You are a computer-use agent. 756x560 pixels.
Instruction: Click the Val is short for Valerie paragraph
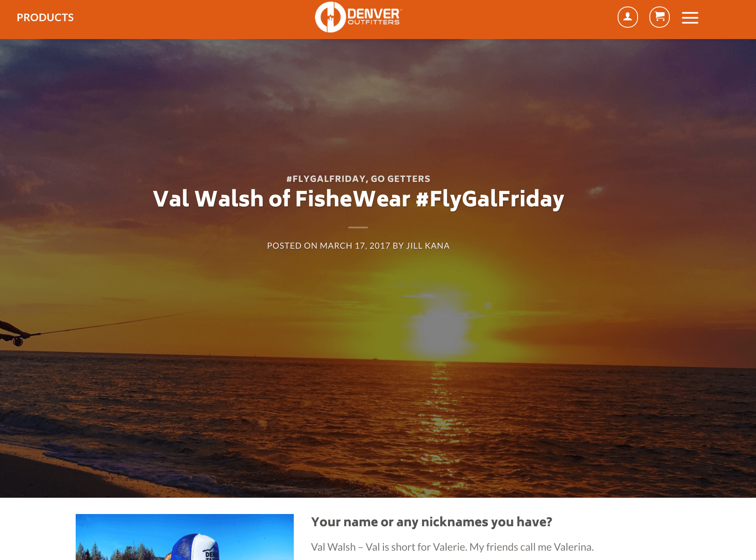(x=452, y=547)
